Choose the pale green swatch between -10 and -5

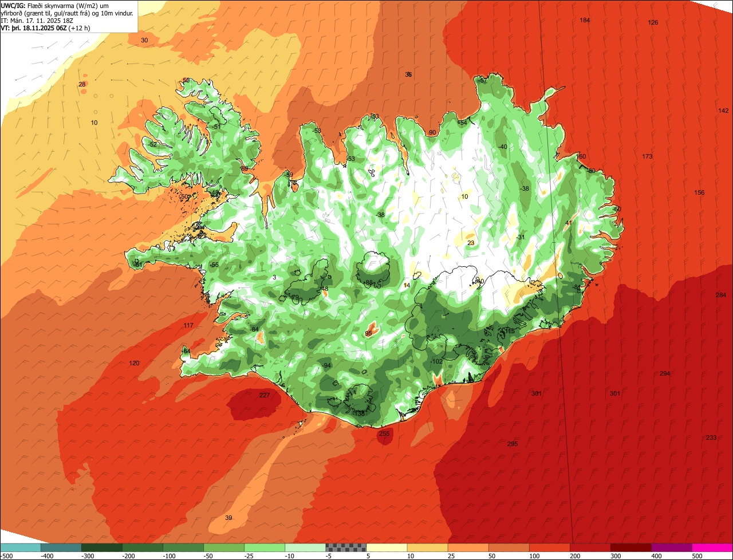click(305, 547)
